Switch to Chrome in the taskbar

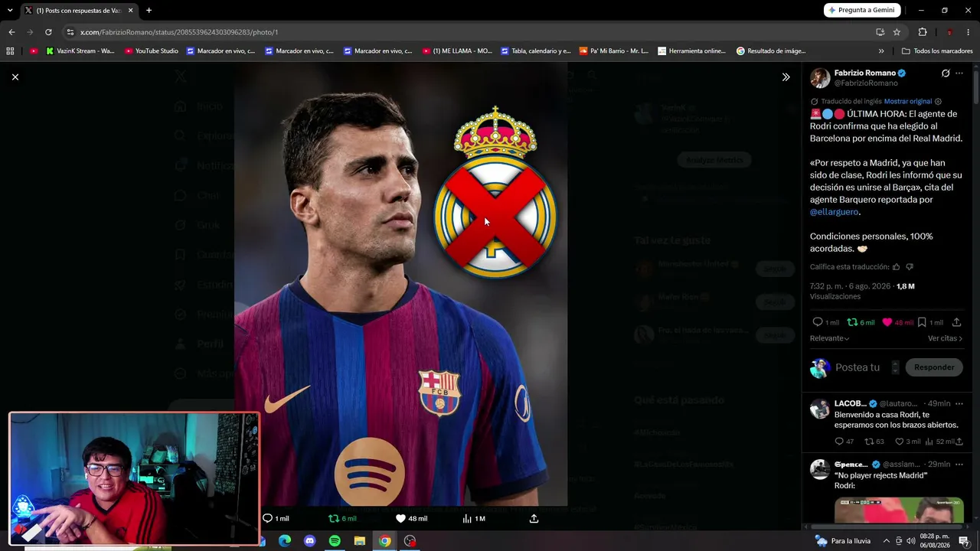384,541
